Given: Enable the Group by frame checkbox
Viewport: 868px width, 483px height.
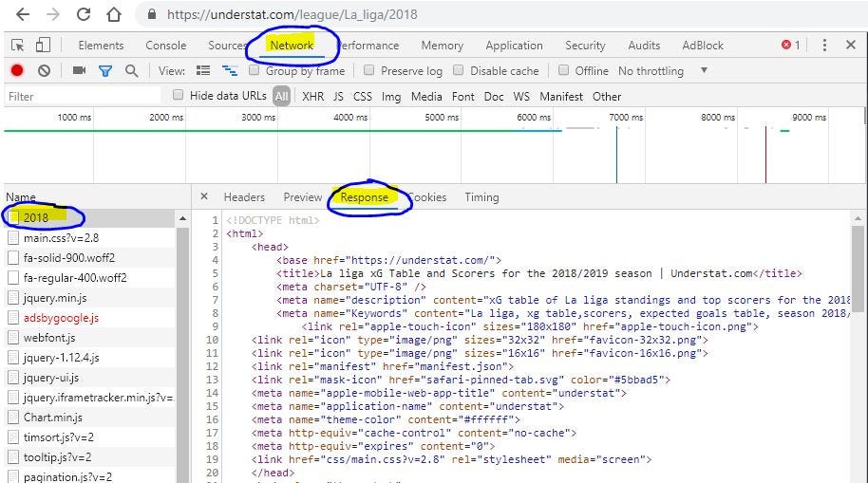Looking at the screenshot, I should (255, 69).
